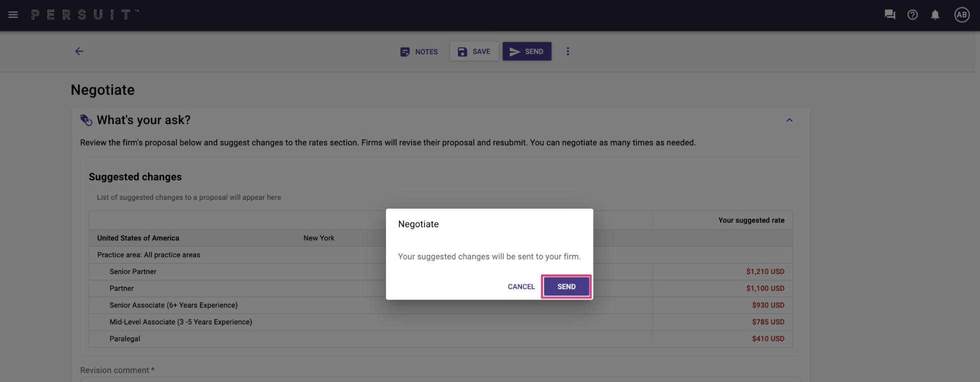
Task: Click the Paralegal row label
Action: (x=124, y=339)
